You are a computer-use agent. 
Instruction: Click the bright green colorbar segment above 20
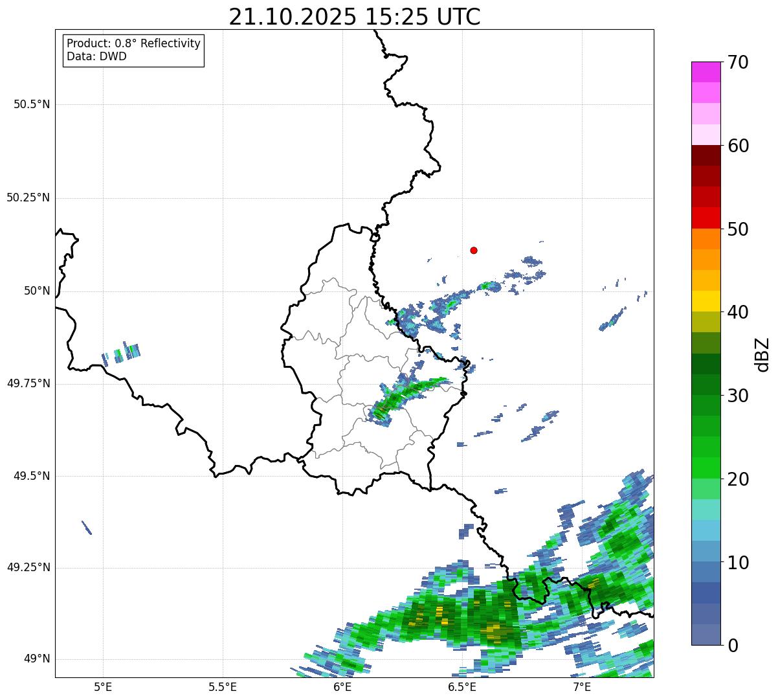click(706, 468)
